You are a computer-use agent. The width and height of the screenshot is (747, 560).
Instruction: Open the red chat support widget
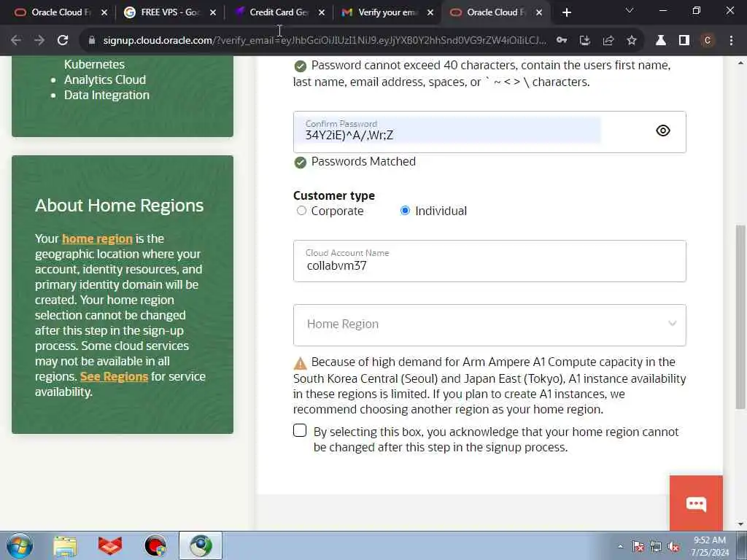point(696,503)
